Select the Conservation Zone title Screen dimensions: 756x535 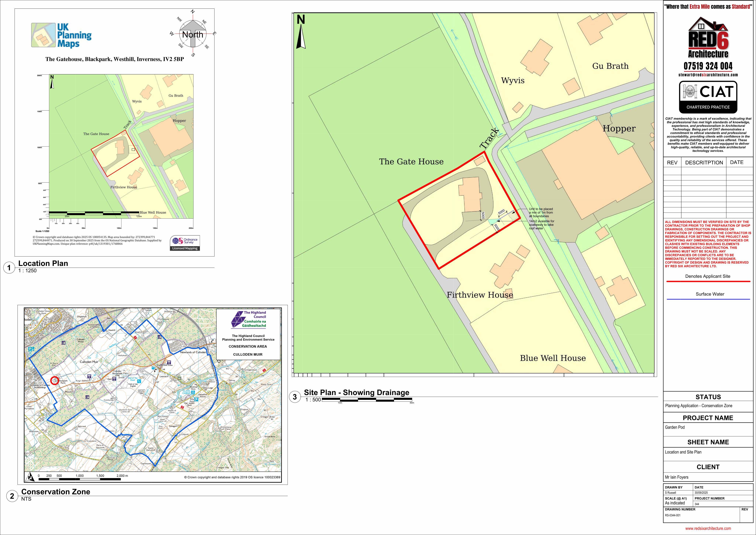coord(56,492)
